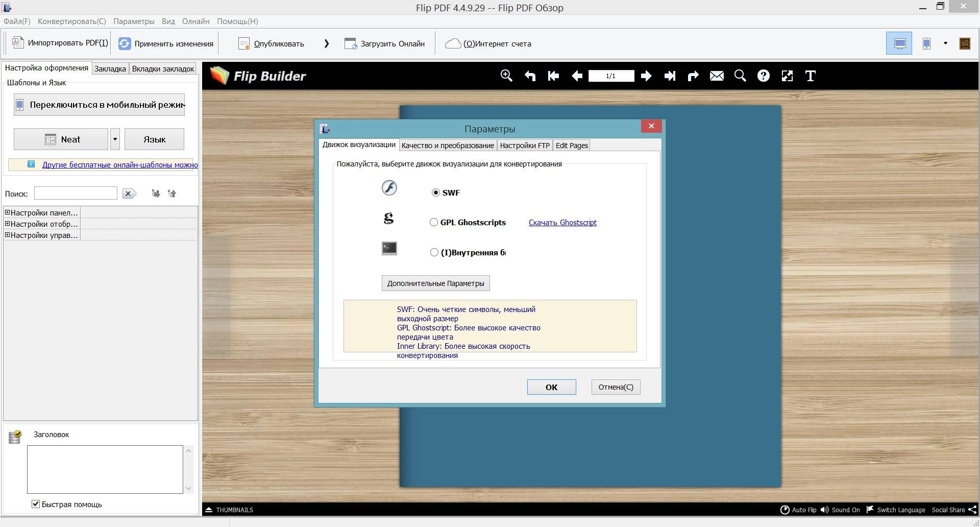980x527 pixels.
Task: Open the Онлайн menu
Action: (x=196, y=21)
